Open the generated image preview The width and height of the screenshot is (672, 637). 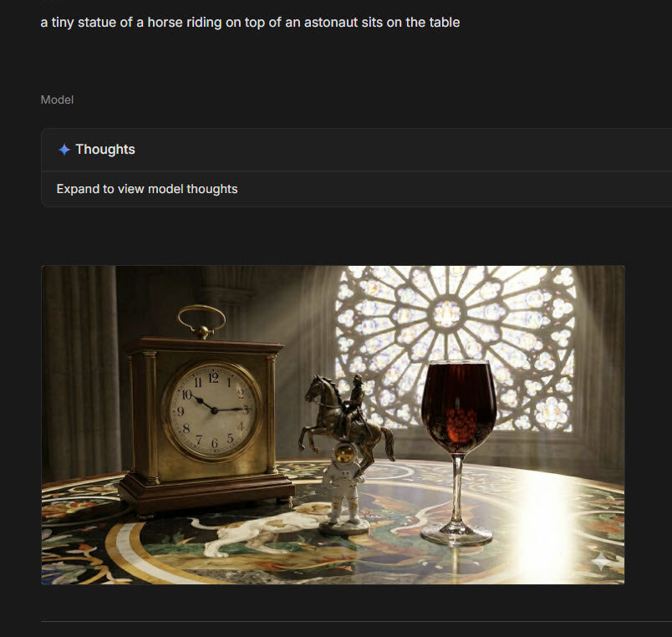click(x=333, y=425)
